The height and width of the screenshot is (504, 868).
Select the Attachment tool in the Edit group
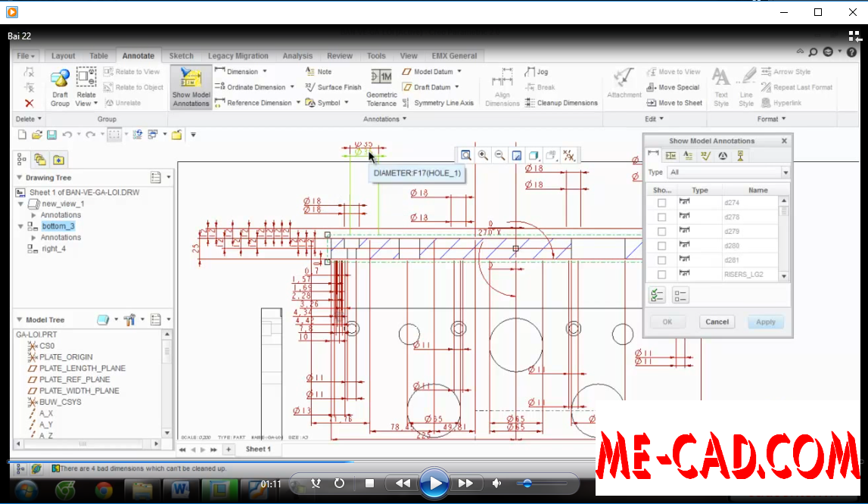click(x=624, y=83)
